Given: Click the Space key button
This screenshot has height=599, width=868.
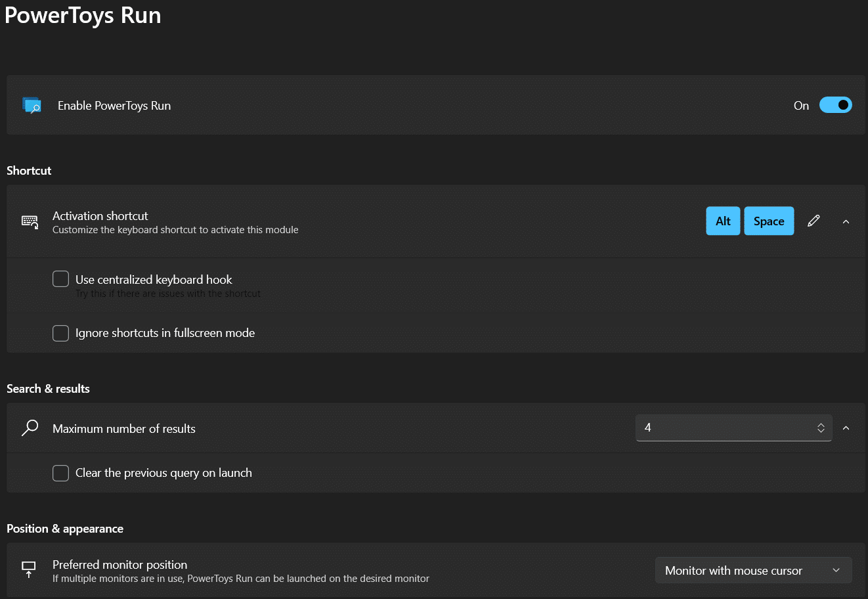Looking at the screenshot, I should [x=769, y=221].
